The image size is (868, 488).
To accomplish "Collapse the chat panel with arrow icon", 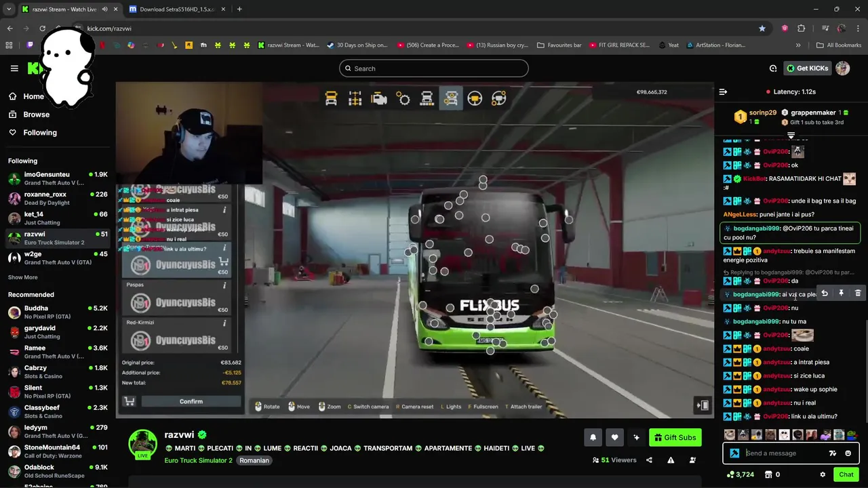I will (723, 91).
